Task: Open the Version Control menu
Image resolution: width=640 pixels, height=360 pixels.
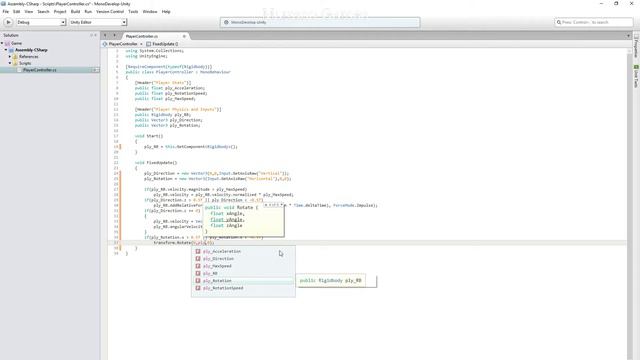Action: [x=110, y=11]
